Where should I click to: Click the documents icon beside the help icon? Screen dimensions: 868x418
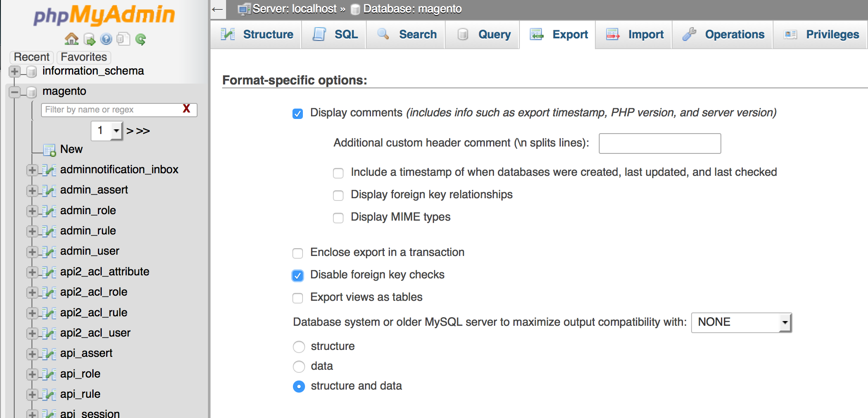[x=123, y=40]
